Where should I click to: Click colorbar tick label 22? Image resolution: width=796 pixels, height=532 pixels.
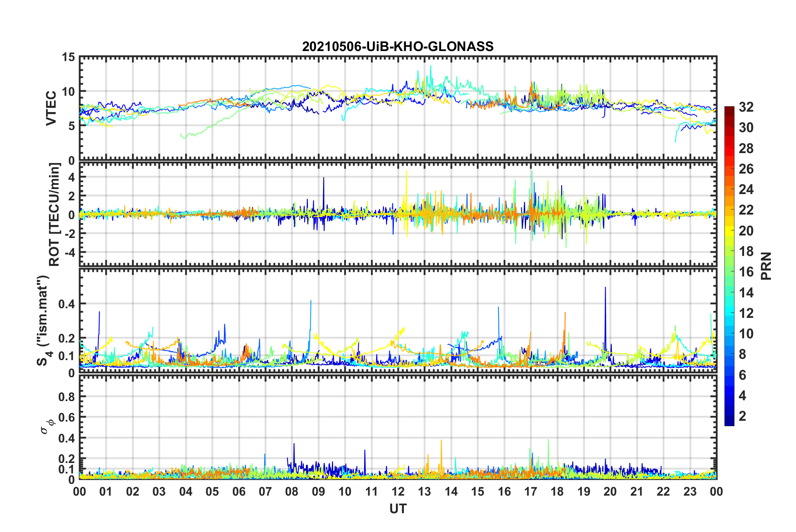[x=746, y=210]
